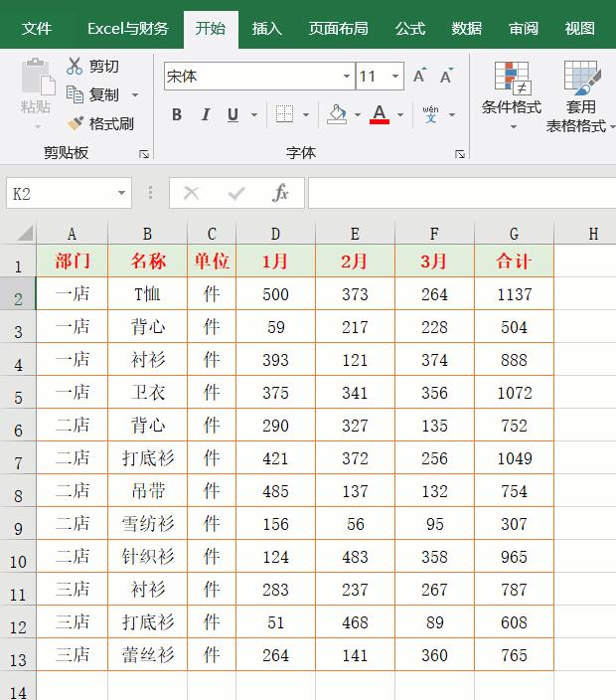Click the Decrease Font Size icon
This screenshot has height=700, width=616.
tap(446, 76)
